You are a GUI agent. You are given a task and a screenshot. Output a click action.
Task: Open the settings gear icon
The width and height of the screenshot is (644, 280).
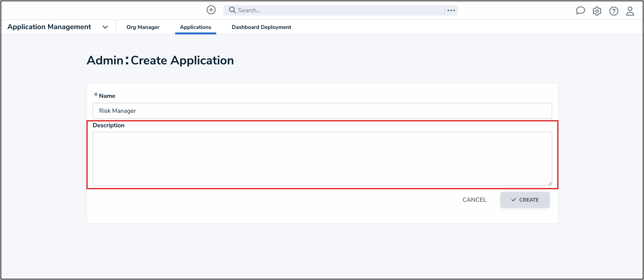tap(597, 11)
